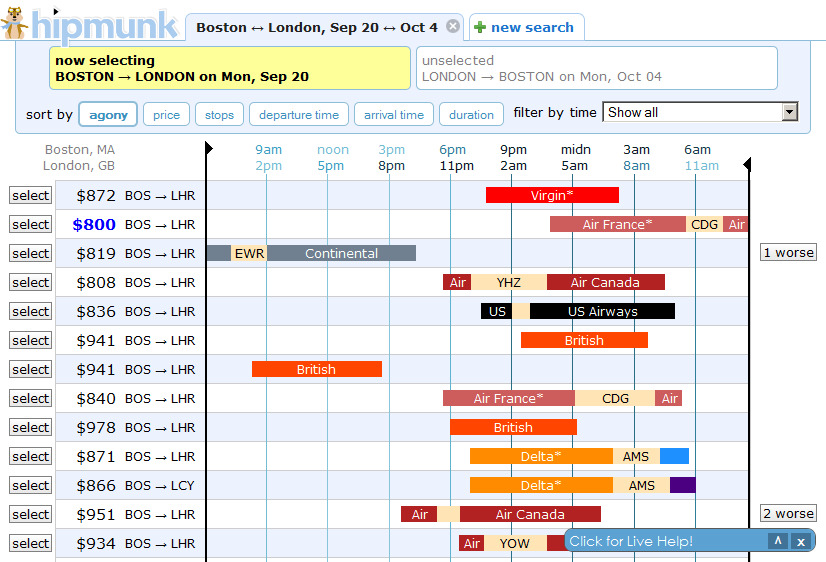Expand the '2 worse' hidden flights
The width and height of the screenshot is (826, 562).
click(788, 514)
